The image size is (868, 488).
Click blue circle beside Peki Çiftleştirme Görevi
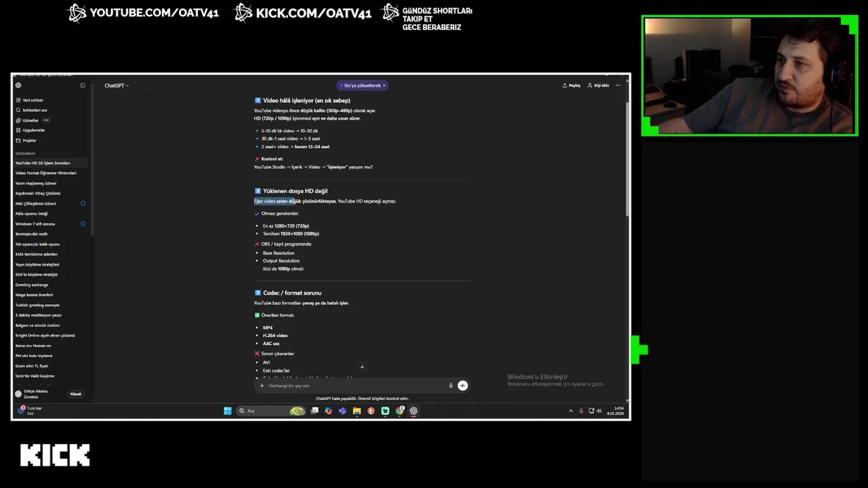pos(83,203)
